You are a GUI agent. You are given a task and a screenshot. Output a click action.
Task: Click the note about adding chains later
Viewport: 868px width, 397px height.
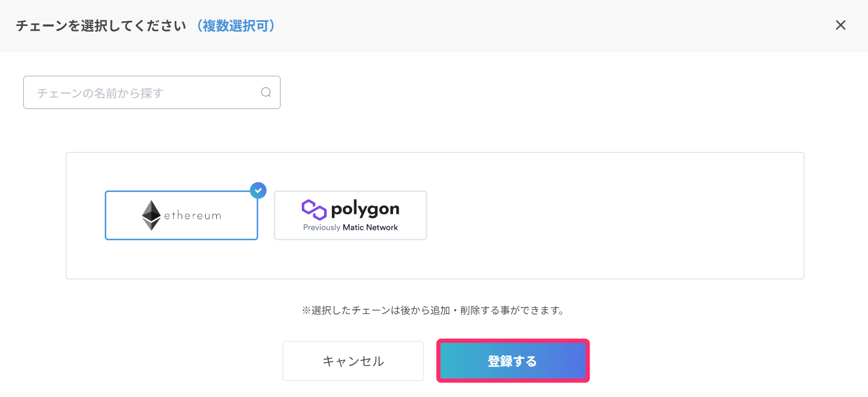pos(433,310)
